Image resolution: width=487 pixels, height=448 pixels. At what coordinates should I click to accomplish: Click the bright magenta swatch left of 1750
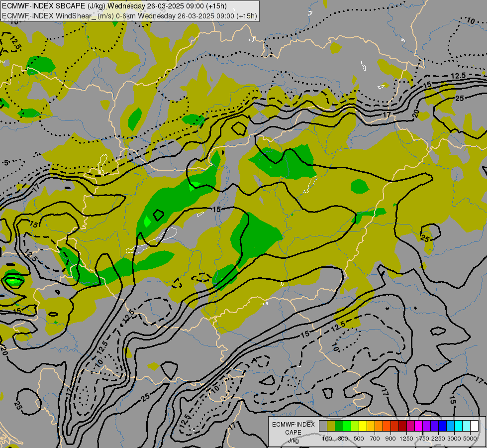click(419, 426)
